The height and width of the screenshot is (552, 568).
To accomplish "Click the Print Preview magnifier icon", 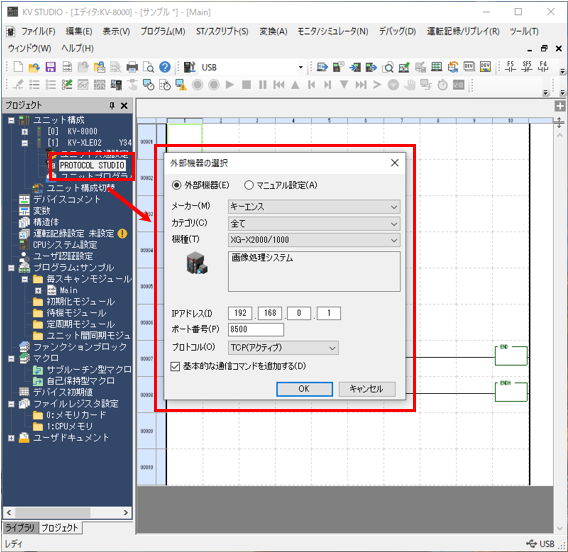I will [149, 67].
